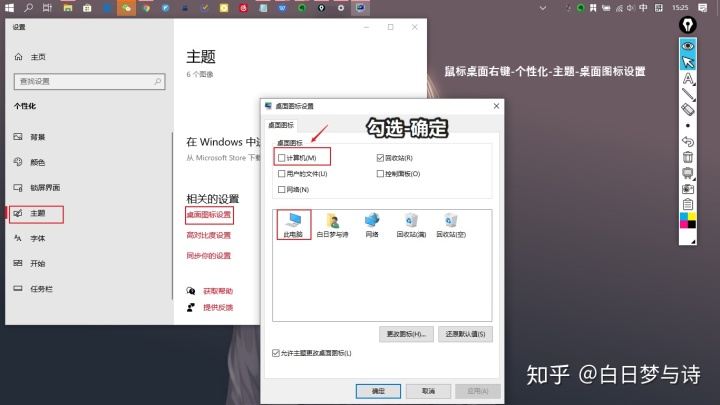Click the 桌面图标设置 link
The image size is (720, 405).
click(x=209, y=214)
